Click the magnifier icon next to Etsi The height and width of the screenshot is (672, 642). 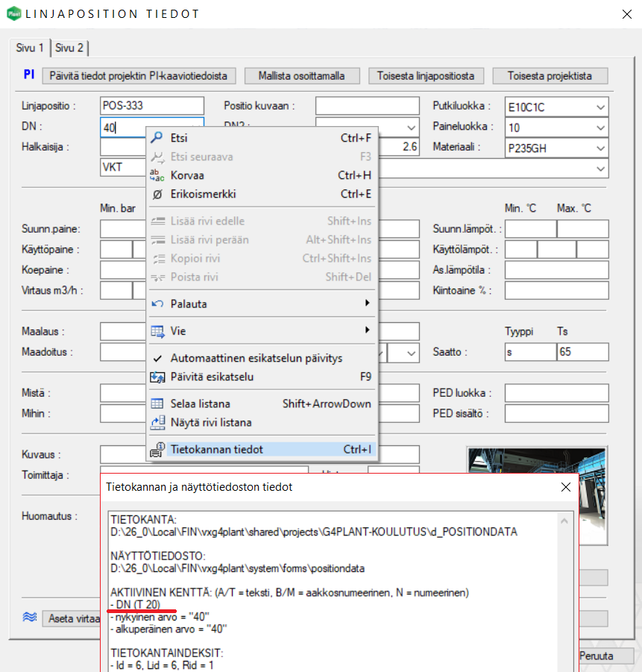157,138
